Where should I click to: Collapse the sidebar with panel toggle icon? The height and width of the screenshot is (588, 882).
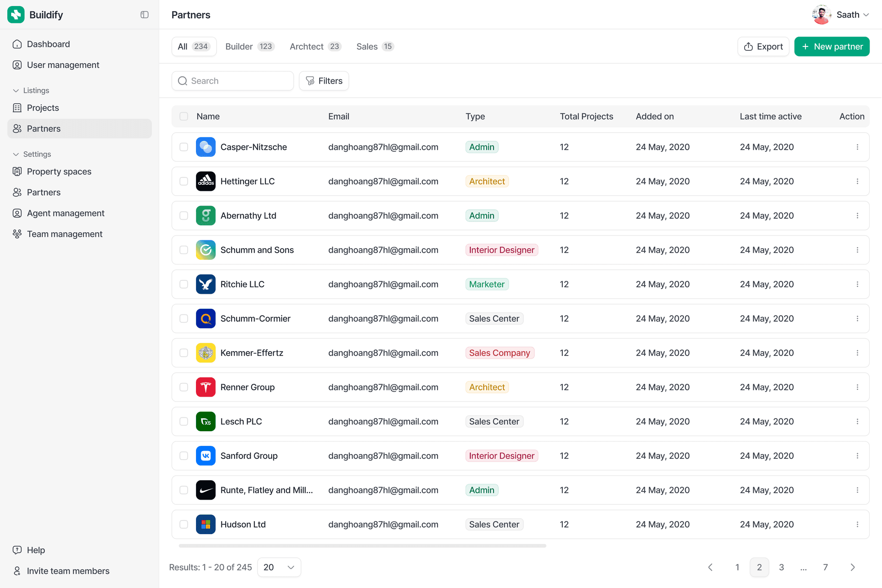point(144,14)
